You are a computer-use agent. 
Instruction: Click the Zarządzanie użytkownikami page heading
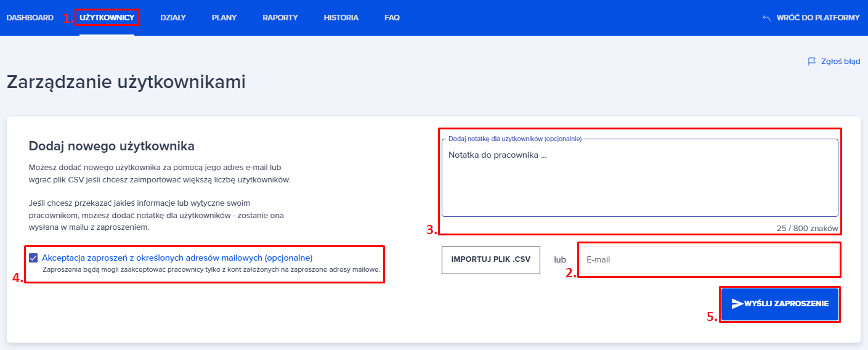tap(126, 83)
